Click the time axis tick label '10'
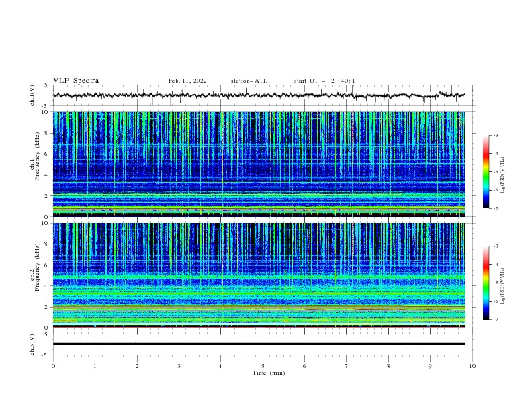The width and height of the screenshot is (532, 411). 472,366
